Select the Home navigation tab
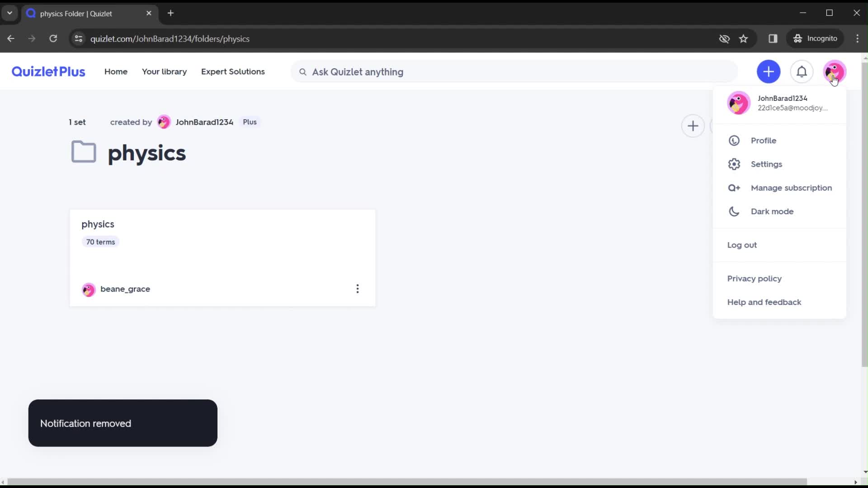Image resolution: width=868 pixels, height=488 pixels. 116,71
